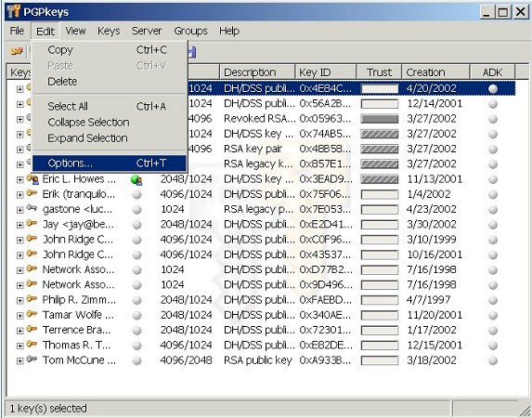Expand John Ridge key created 10/16/2001
The width and height of the screenshot is (532, 418).
click(20, 255)
